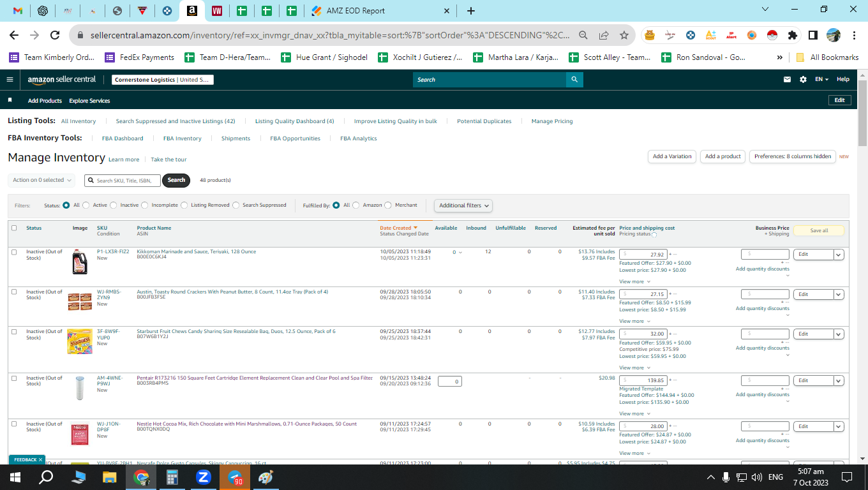
Task: Open Paint from the taskbar
Action: [266, 477]
